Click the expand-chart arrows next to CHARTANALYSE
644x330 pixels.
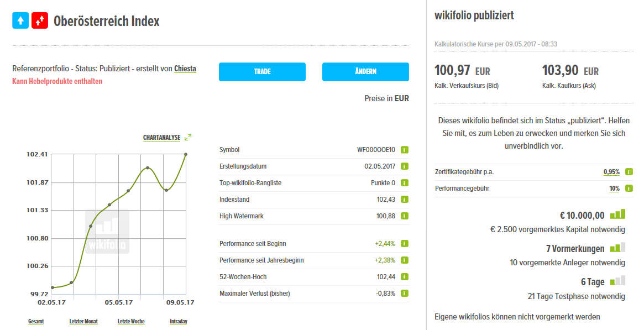188,136
